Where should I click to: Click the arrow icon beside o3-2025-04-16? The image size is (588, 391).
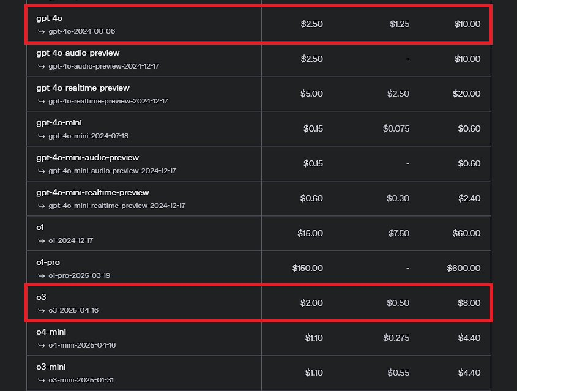click(41, 310)
